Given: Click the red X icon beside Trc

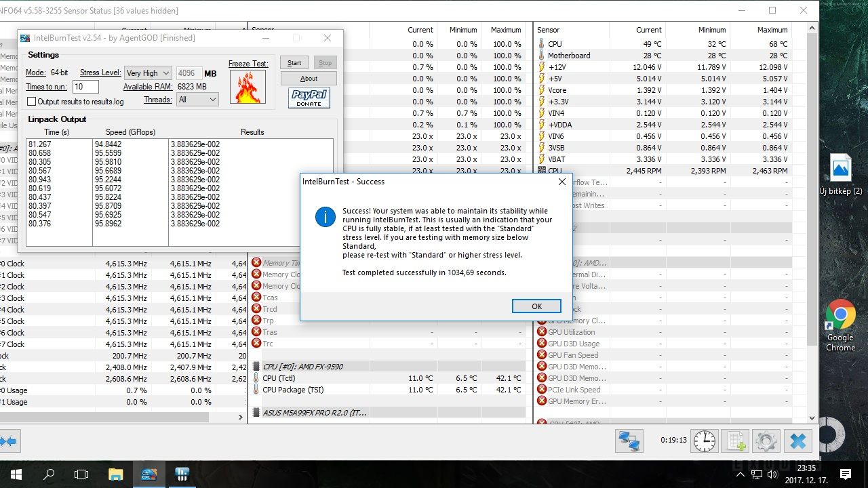Looking at the screenshot, I should (256, 343).
